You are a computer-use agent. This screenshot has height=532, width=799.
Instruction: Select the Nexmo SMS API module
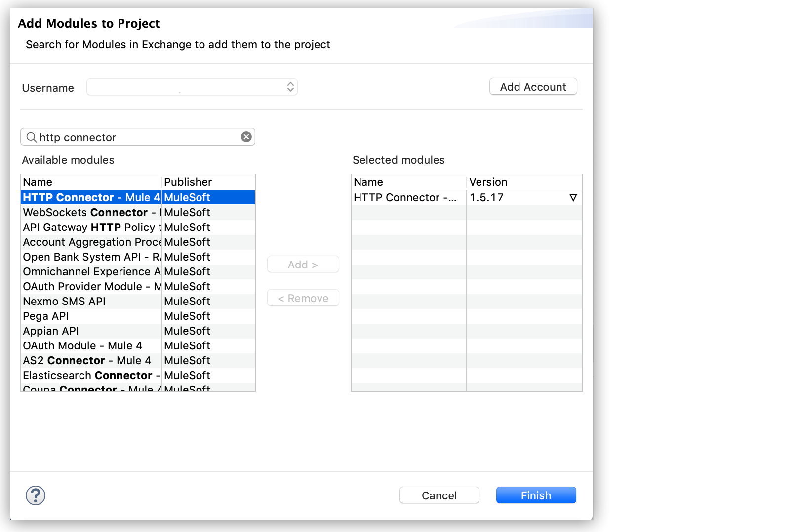64,301
